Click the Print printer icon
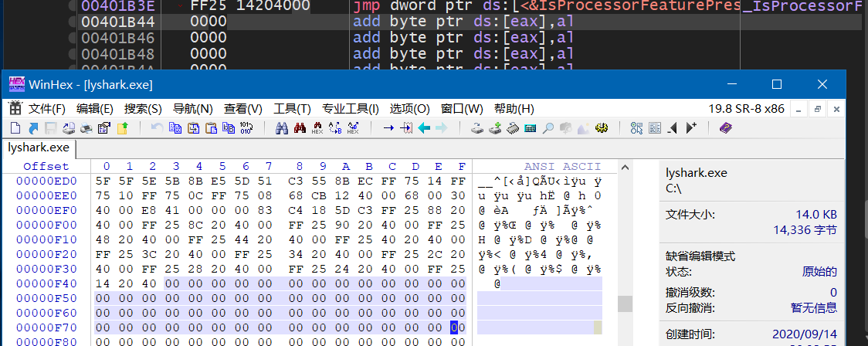Viewport: 868px width, 346px height. point(86,128)
